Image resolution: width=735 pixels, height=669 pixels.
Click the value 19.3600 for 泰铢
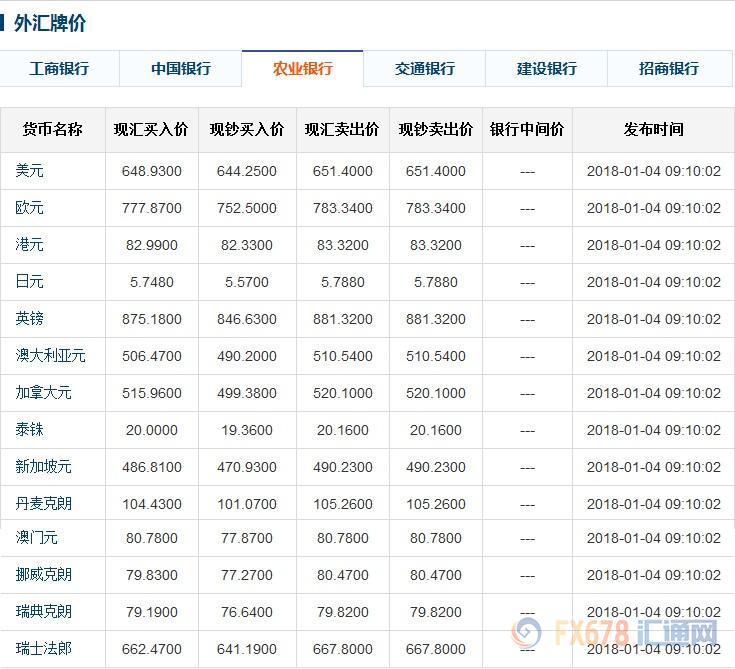(x=247, y=430)
